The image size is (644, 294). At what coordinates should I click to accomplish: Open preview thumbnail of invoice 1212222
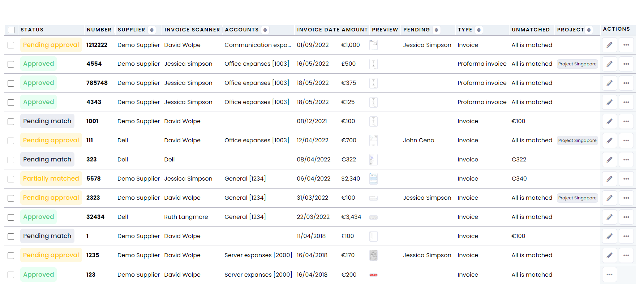(x=374, y=45)
